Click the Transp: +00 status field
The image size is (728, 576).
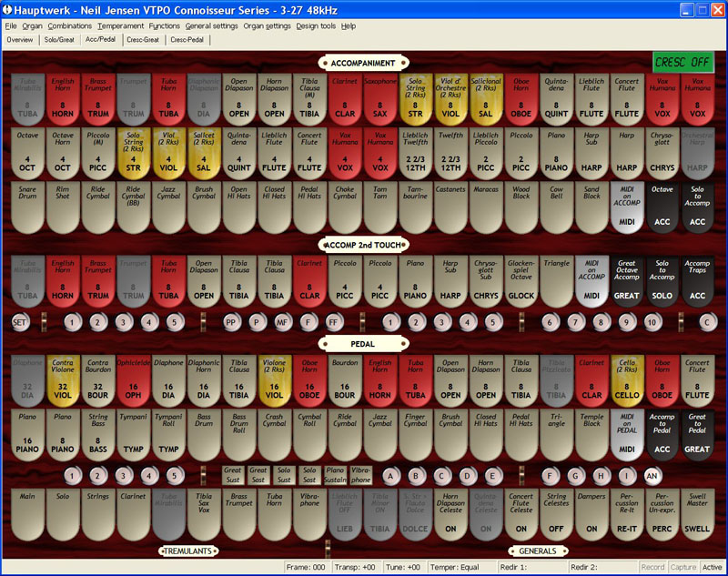pos(355,567)
